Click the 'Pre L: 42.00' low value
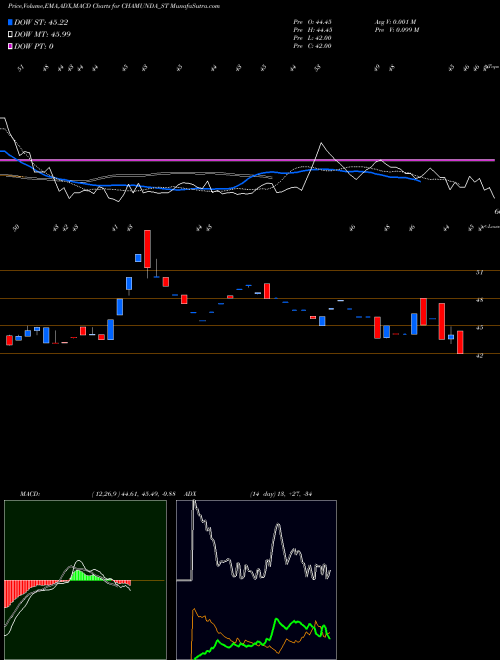Screen dimensions: 500x660 313,38
